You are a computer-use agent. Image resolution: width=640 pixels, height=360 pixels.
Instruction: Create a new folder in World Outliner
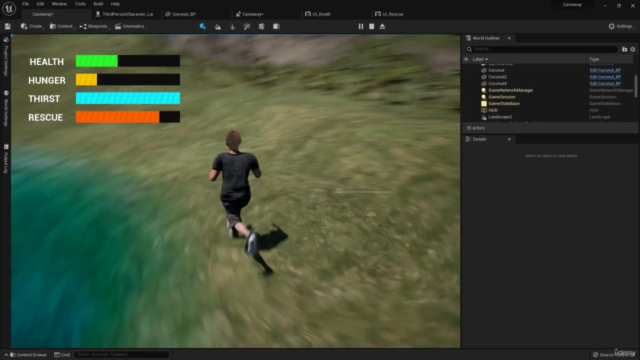624,49
